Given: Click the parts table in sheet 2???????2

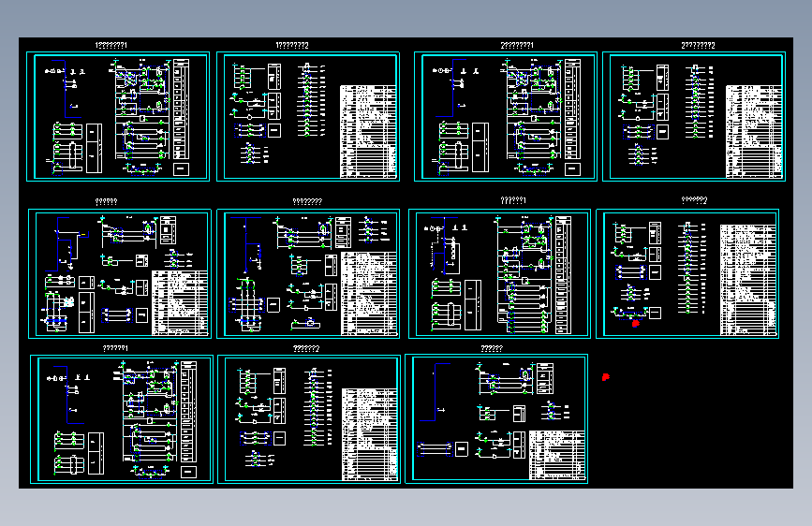Looking at the screenshot, I should click(754, 132).
